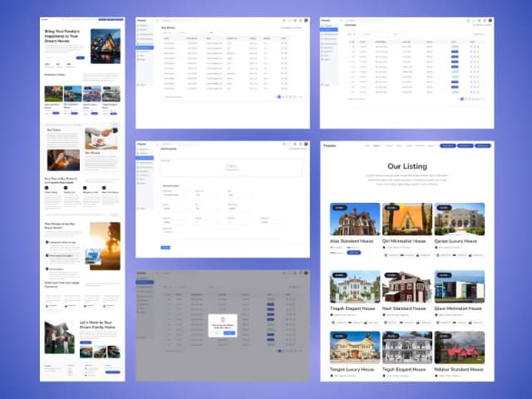Click the trash icon in delete modal
Viewport: 532px width, 399px height.
pos(223,319)
